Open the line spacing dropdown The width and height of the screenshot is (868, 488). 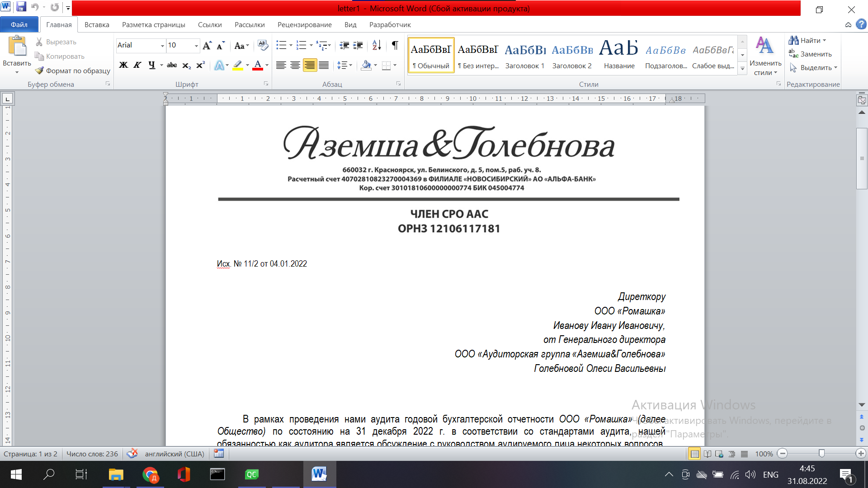coord(344,66)
